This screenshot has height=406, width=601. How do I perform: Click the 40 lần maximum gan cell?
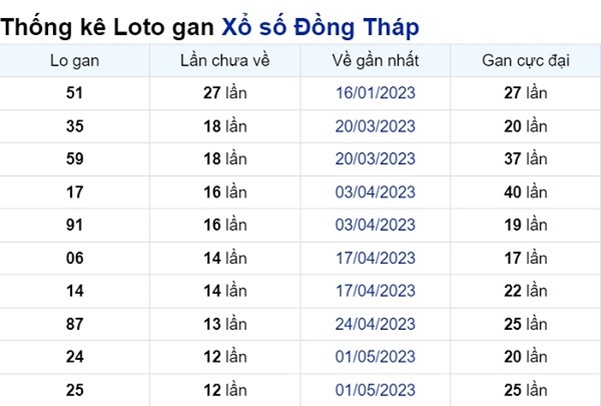(x=525, y=192)
